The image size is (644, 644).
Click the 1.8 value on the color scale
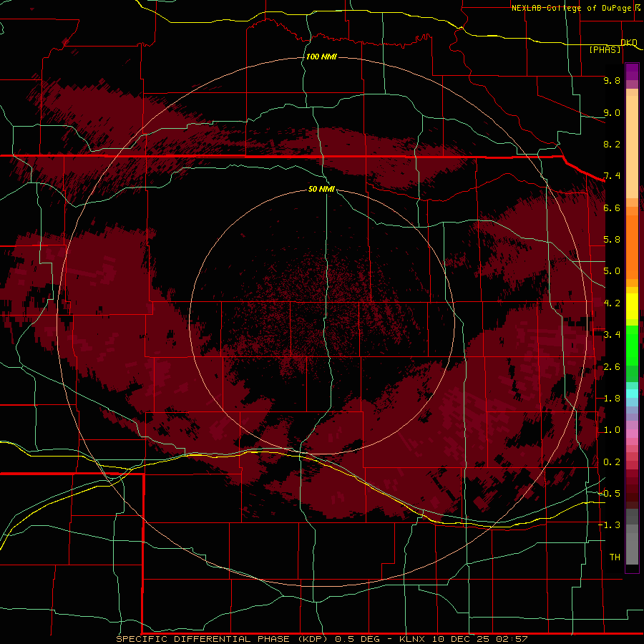tap(612, 399)
